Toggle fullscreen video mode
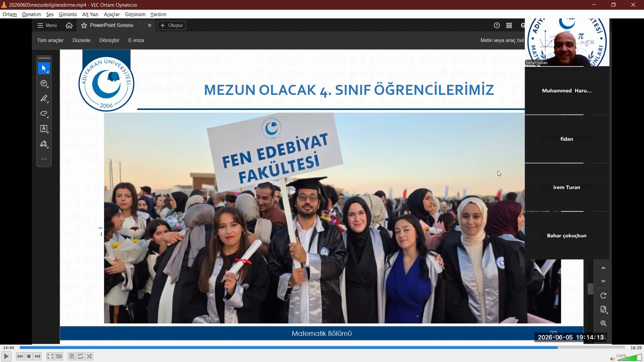Screen dimensions: 644x362 click(50, 356)
